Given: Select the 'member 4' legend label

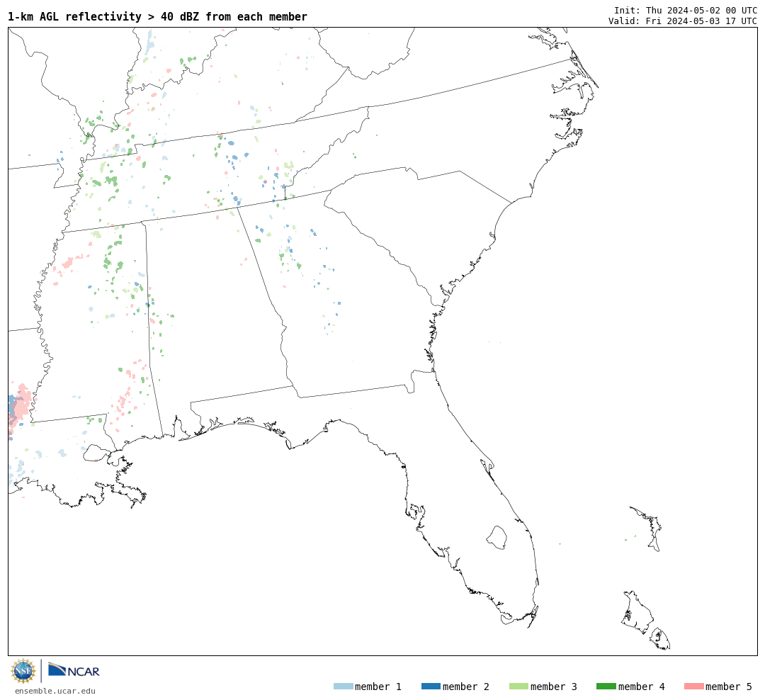Looking at the screenshot, I should coord(641,687).
